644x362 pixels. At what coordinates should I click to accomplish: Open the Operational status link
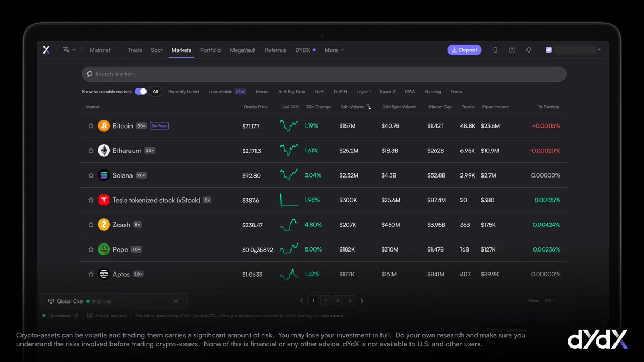[60, 316]
